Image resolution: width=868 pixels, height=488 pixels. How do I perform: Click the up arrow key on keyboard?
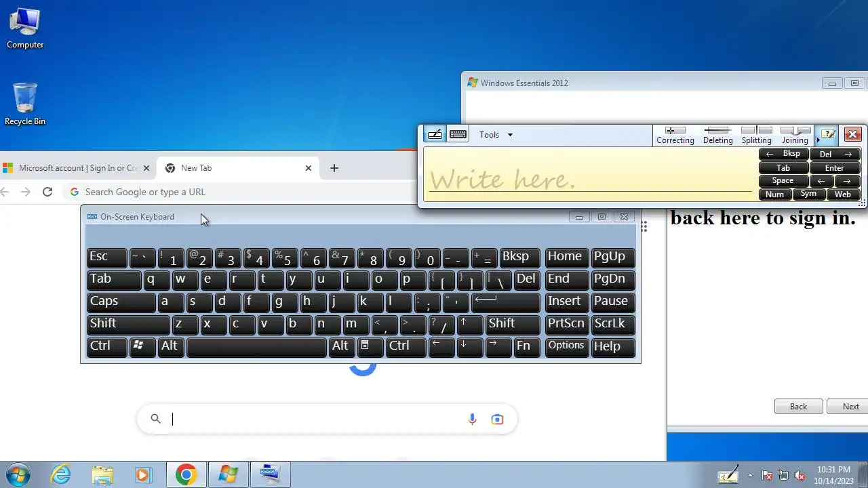[469, 324]
